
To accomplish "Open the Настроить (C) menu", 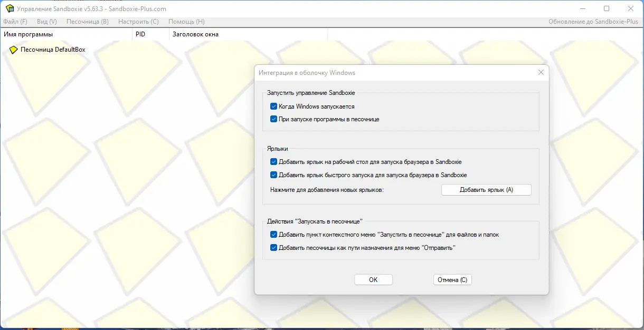I will [138, 22].
